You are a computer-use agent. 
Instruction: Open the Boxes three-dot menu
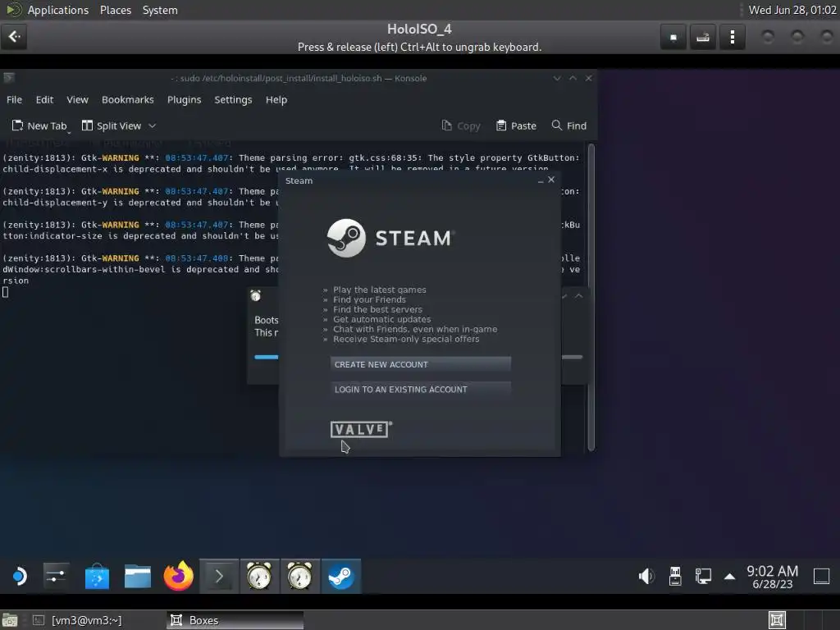tap(732, 37)
